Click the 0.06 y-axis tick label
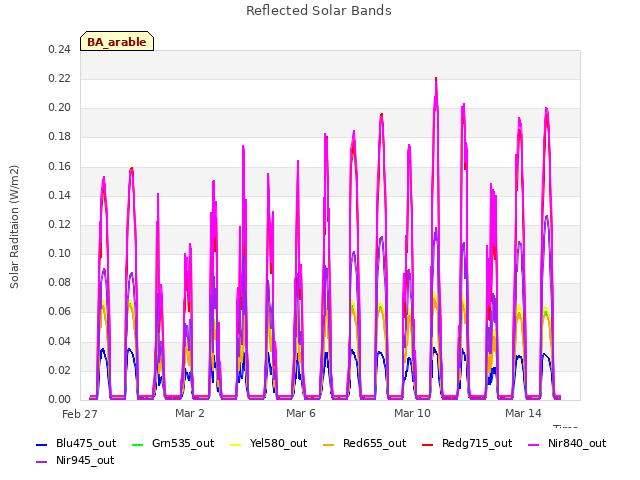 60,312
